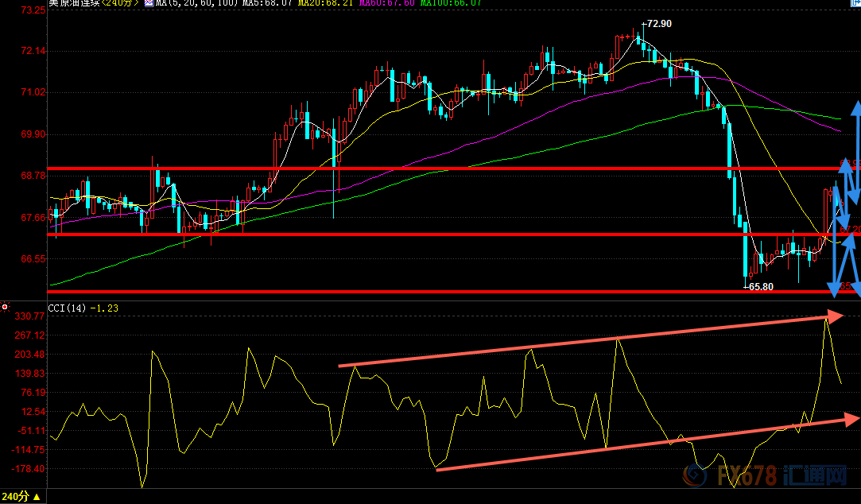Screen dimensions: 861x504
Task: Click the 12.54 CCI axis label
Action: coord(33,412)
